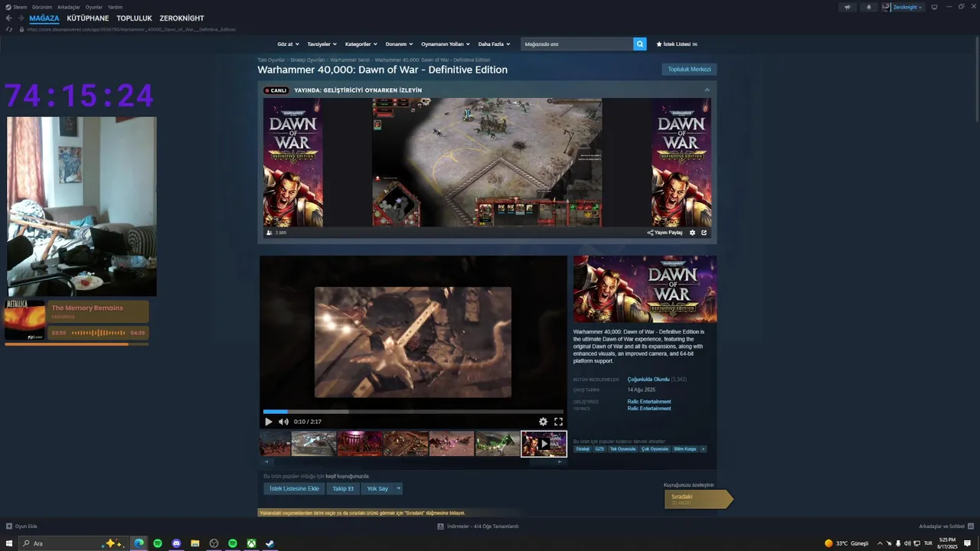The width and height of the screenshot is (980, 551).
Task: Open the Strateji Oyunları breadcrumb link
Action: (x=308, y=60)
